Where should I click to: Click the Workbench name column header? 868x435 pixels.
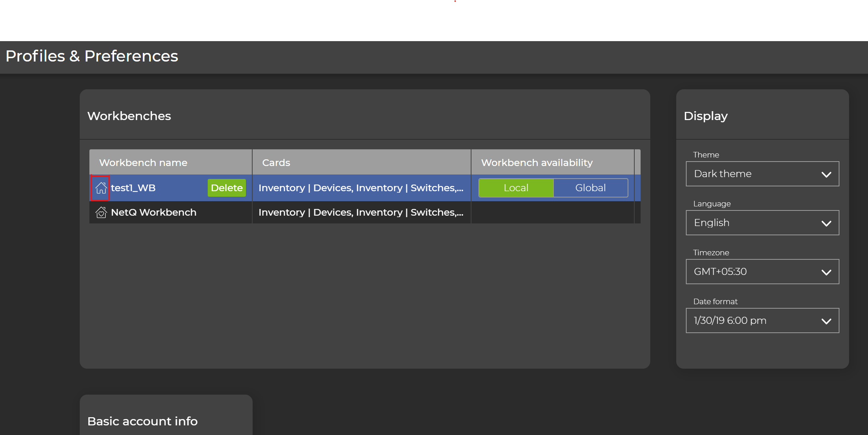coord(143,163)
